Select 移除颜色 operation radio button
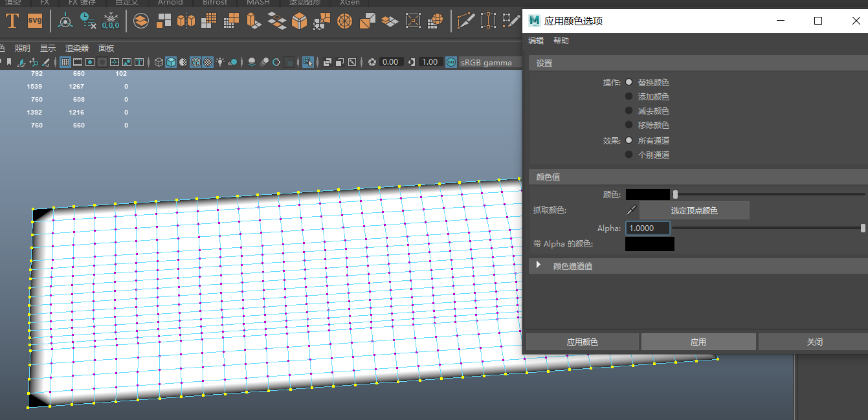Image resolution: width=868 pixels, height=420 pixels. tap(629, 125)
